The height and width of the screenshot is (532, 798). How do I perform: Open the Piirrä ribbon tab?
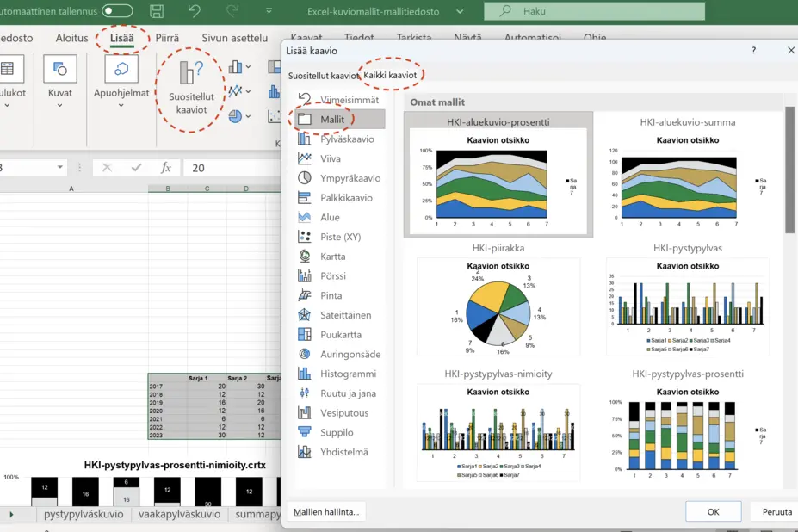[167, 38]
